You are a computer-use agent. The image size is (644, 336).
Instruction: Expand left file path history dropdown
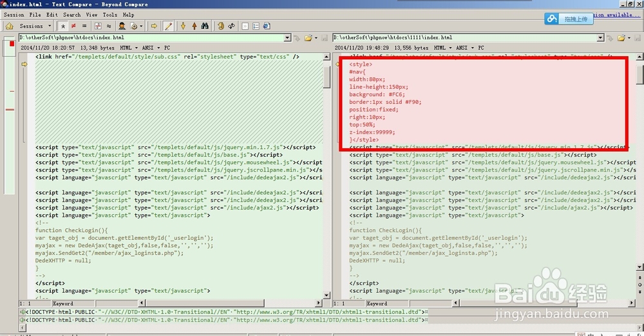point(287,38)
